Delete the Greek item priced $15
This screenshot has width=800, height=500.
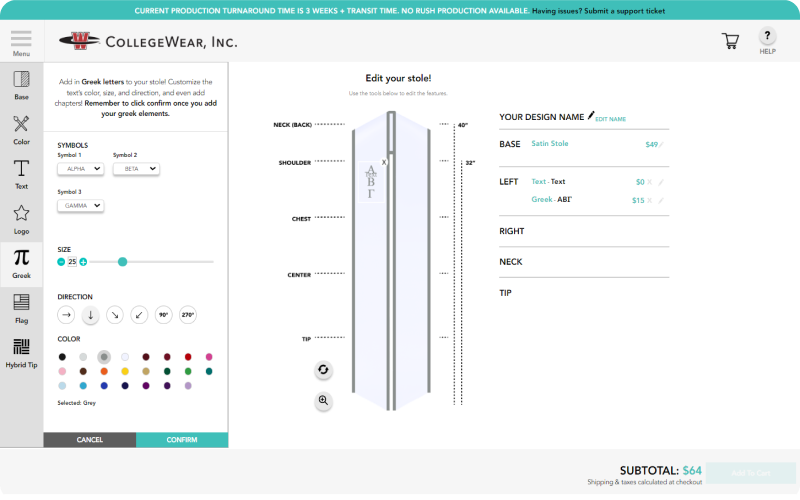(649, 201)
